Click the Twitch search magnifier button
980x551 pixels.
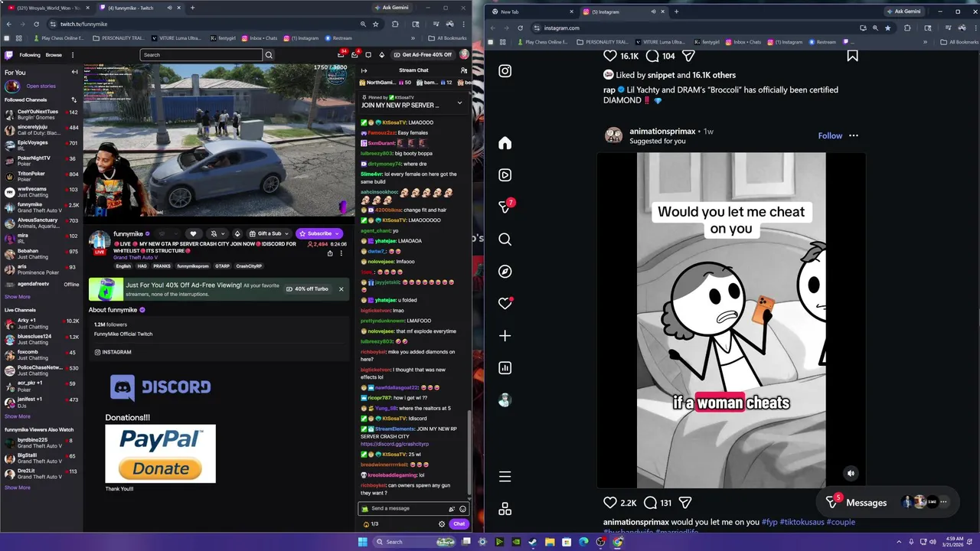[269, 55]
